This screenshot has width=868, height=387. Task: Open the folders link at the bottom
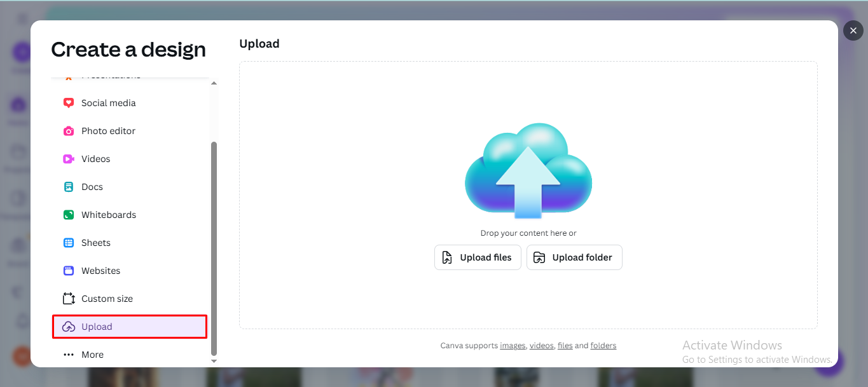(603, 345)
